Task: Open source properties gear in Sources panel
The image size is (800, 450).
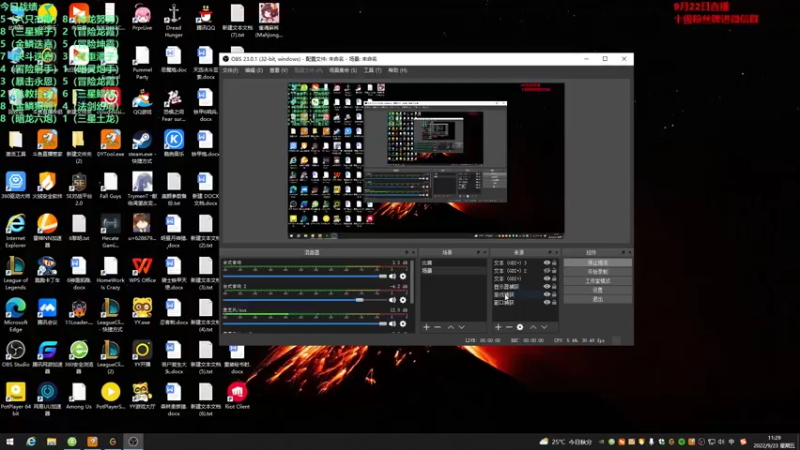Action: coord(520,327)
